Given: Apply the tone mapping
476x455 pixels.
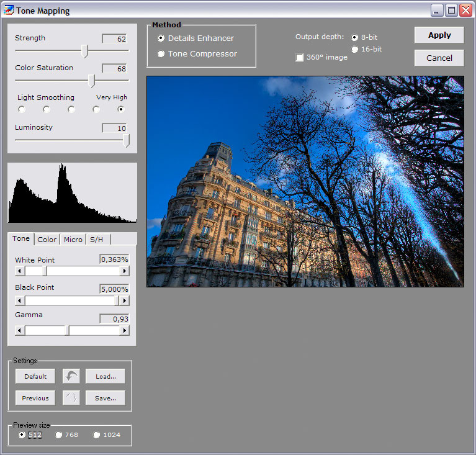Looking at the screenshot, I should tap(439, 35).
